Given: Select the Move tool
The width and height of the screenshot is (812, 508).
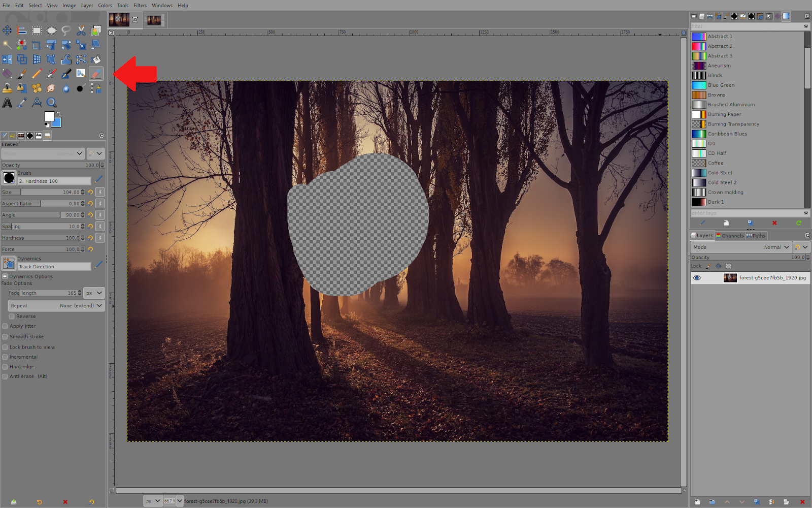Looking at the screenshot, I should [7, 30].
